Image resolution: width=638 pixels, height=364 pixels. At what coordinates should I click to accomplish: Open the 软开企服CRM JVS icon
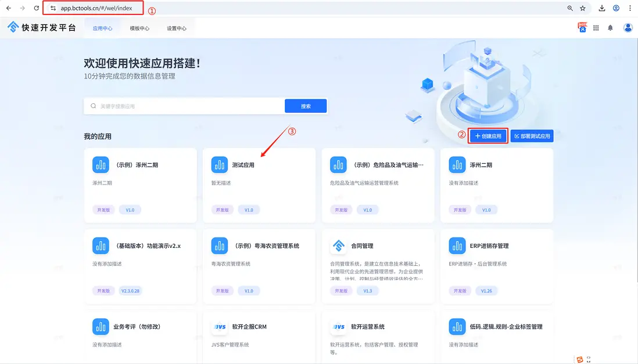(219, 327)
